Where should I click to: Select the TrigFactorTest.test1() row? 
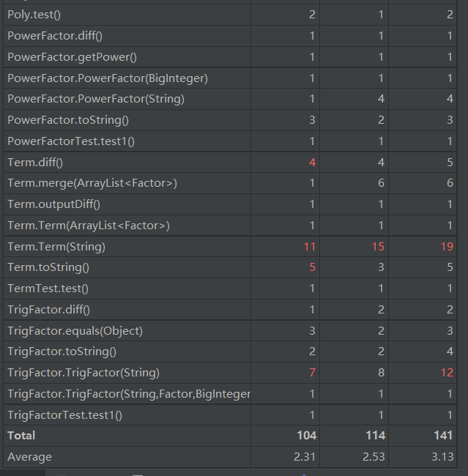point(64,415)
